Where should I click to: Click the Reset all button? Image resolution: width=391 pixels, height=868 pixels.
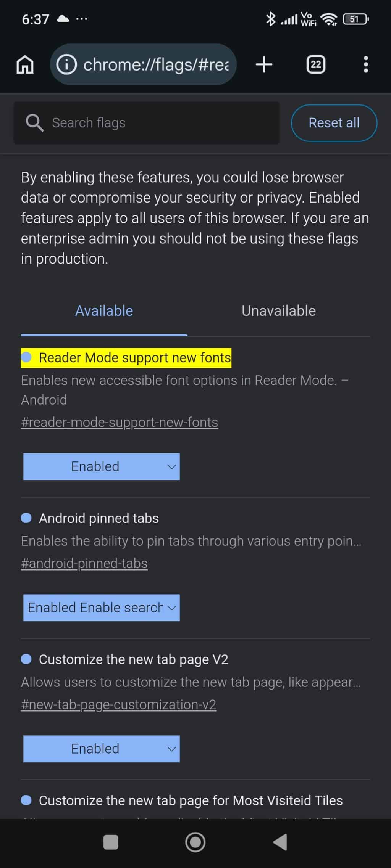[334, 123]
